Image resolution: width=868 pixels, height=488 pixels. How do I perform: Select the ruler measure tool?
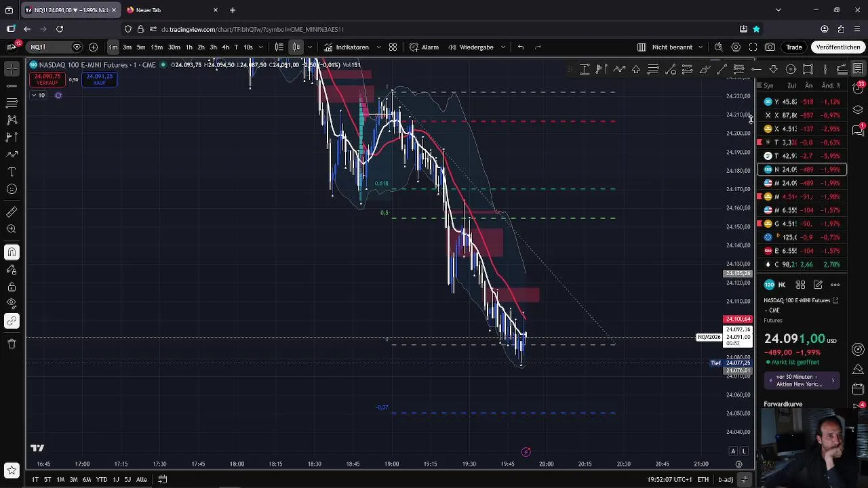click(x=12, y=212)
